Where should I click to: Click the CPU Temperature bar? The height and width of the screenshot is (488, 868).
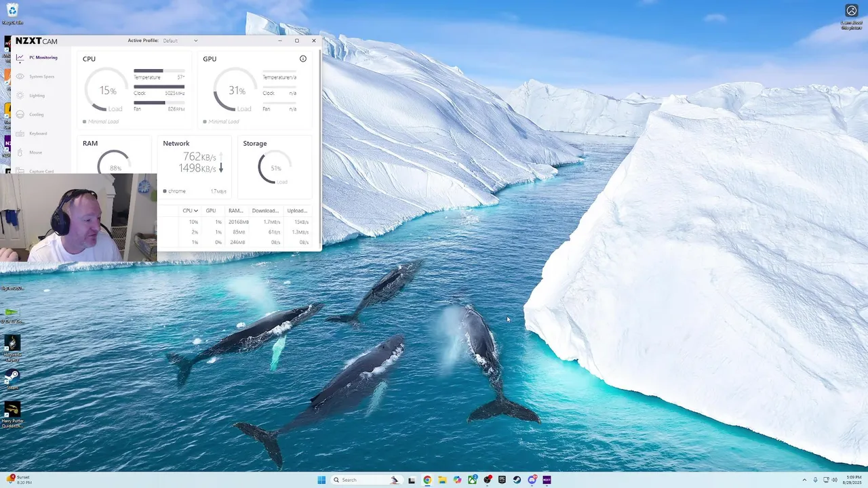(x=159, y=70)
